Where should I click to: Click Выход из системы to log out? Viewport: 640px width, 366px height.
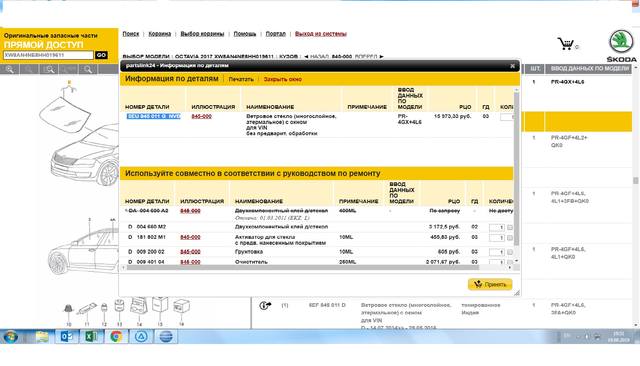click(321, 34)
